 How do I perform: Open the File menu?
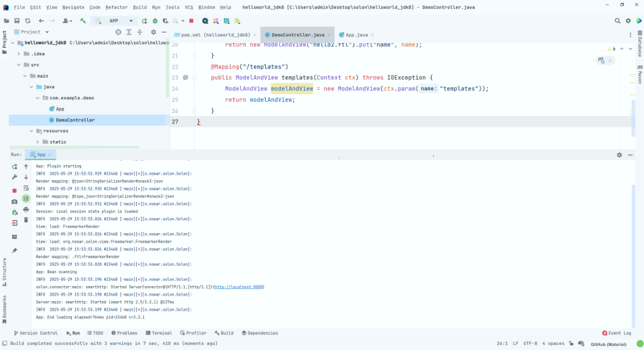pos(20,7)
